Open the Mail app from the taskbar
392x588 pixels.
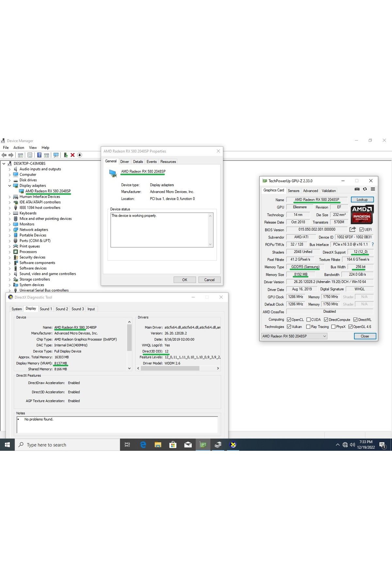[188, 445]
